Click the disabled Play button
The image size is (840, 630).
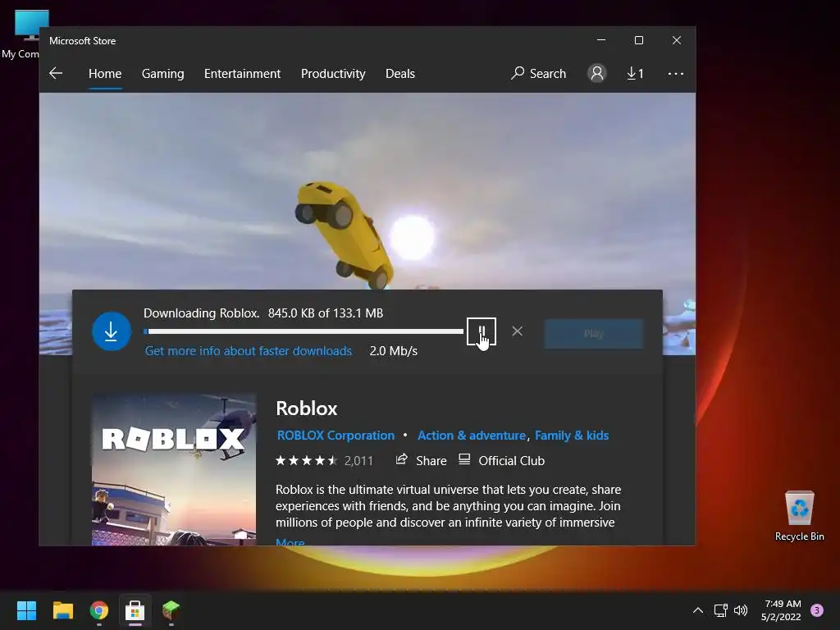[594, 333]
